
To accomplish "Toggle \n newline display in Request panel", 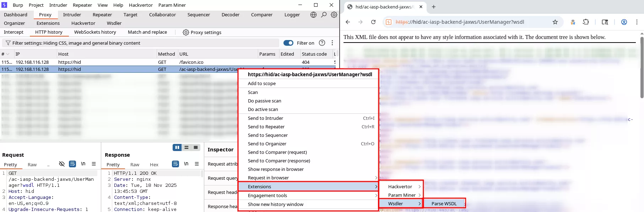I will (83, 164).
